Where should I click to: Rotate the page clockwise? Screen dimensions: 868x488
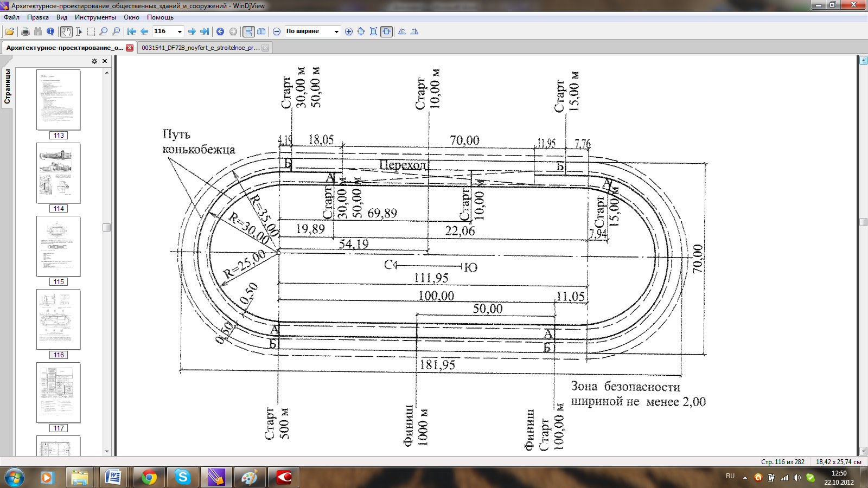414,31
